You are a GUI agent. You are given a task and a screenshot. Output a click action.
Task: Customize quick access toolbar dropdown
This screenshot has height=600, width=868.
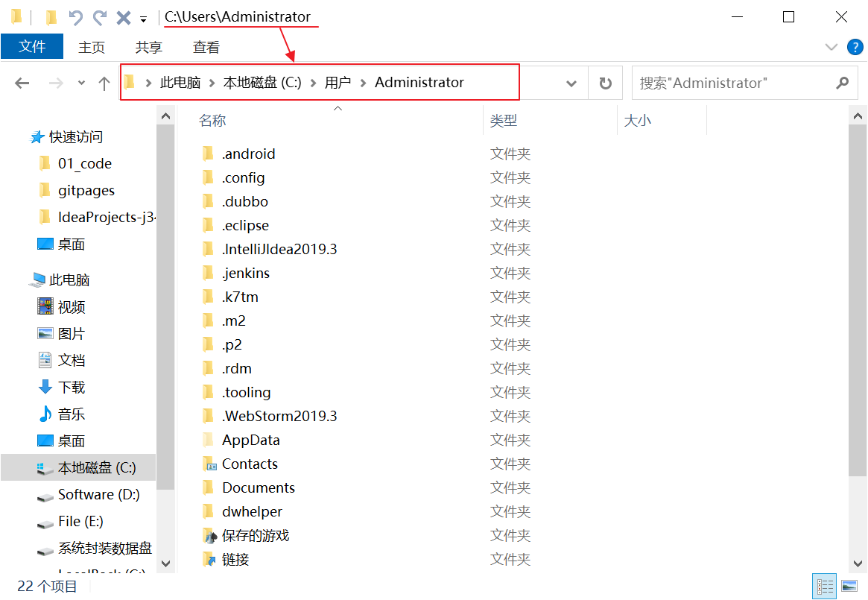143,19
